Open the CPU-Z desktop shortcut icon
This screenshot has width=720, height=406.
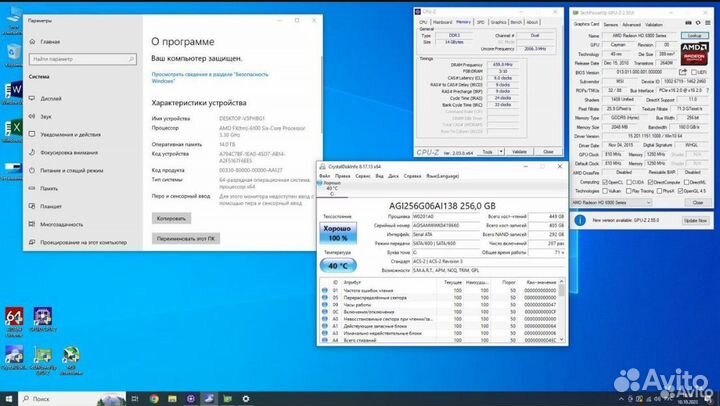[x=42, y=317]
